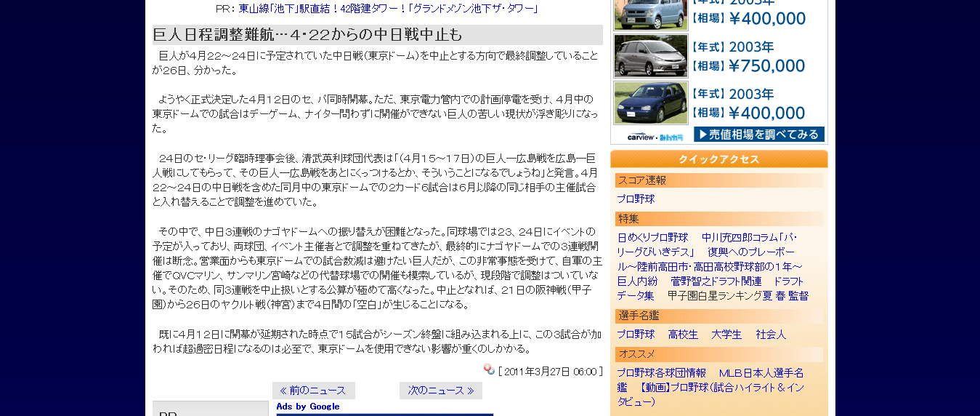Select 監督 in 甲子園白星ランキング
This screenshot has width=980, height=416.
(x=799, y=296)
